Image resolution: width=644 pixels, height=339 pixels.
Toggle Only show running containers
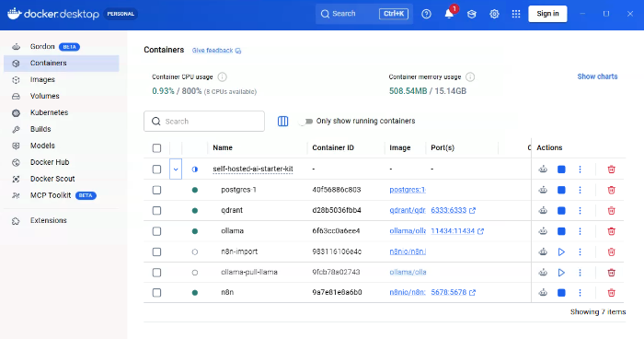coord(306,121)
